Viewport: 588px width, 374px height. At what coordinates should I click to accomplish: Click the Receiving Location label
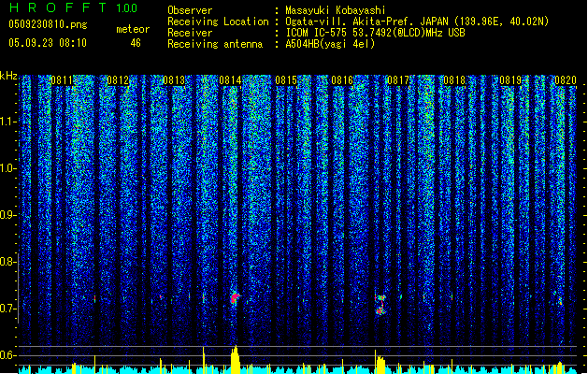218,22
